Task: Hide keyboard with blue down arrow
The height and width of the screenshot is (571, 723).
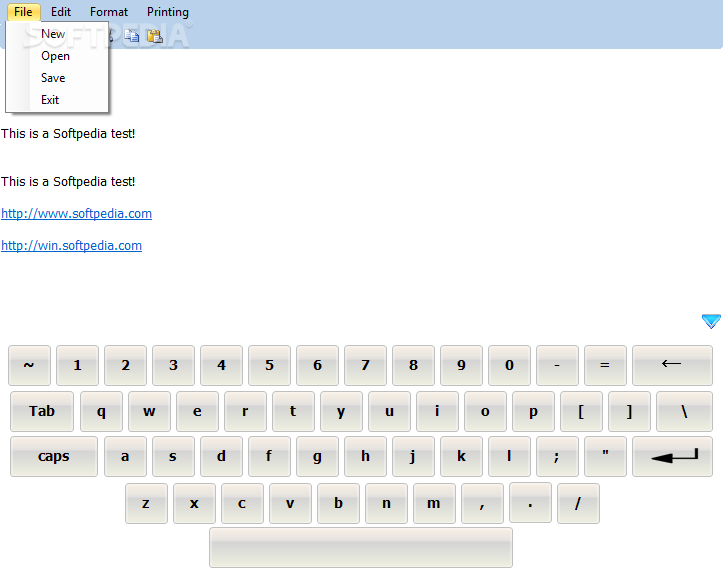Action: [711, 321]
